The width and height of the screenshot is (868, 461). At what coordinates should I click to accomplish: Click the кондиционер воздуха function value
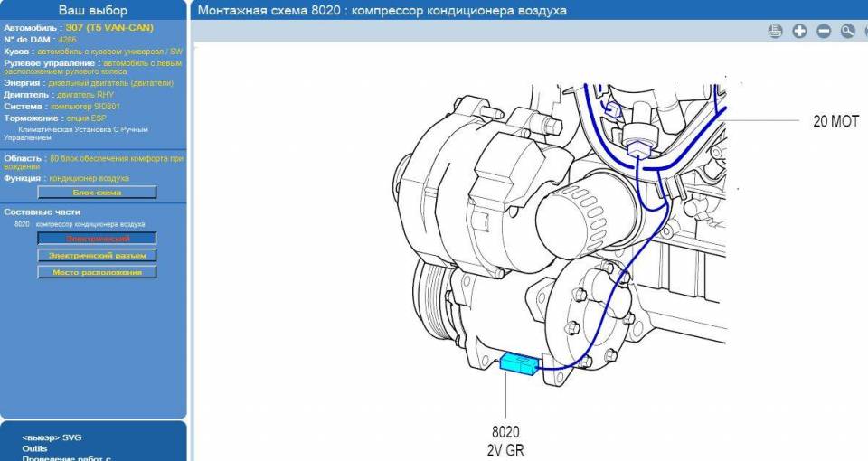tap(88, 178)
